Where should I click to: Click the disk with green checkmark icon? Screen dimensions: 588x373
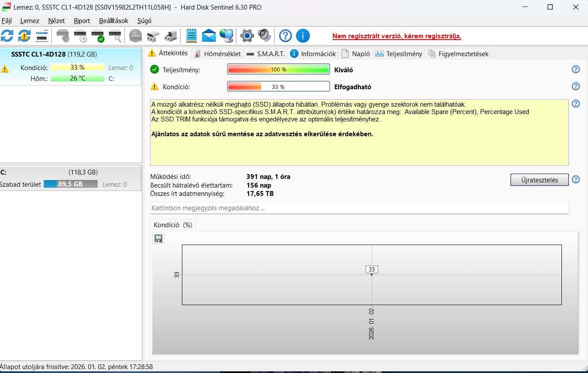click(98, 36)
